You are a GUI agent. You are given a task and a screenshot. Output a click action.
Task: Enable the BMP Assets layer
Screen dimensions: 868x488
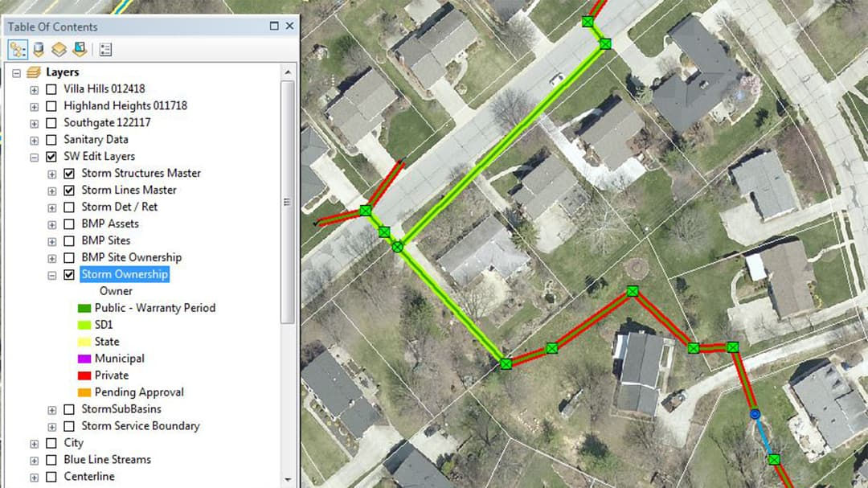[68, 223]
